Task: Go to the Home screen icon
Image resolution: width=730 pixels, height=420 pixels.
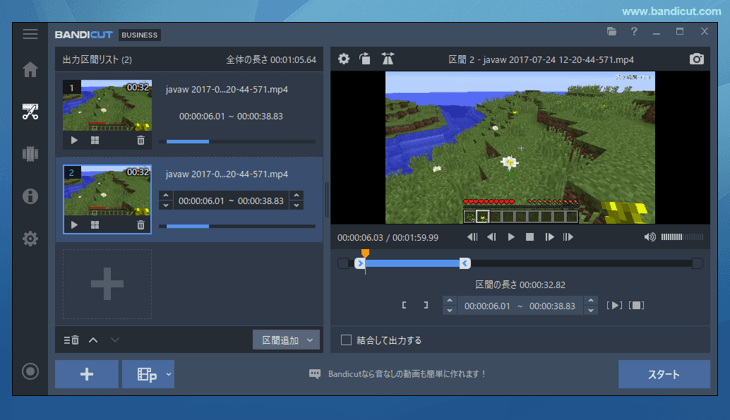Action: [x=30, y=69]
